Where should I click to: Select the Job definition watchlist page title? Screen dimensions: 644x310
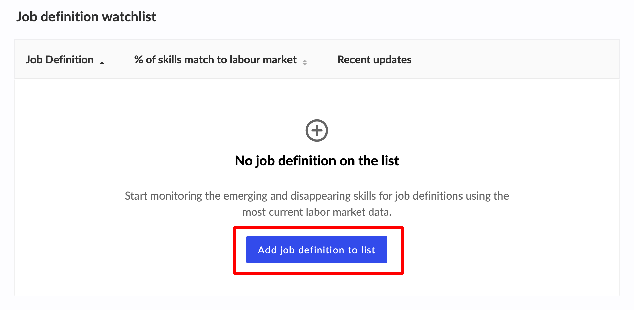(x=86, y=17)
